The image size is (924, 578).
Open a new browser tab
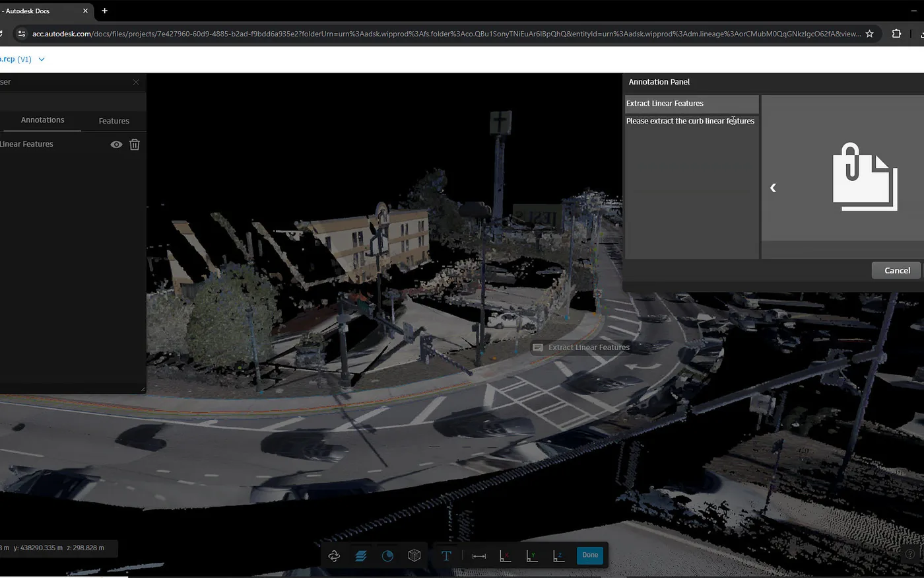click(104, 11)
